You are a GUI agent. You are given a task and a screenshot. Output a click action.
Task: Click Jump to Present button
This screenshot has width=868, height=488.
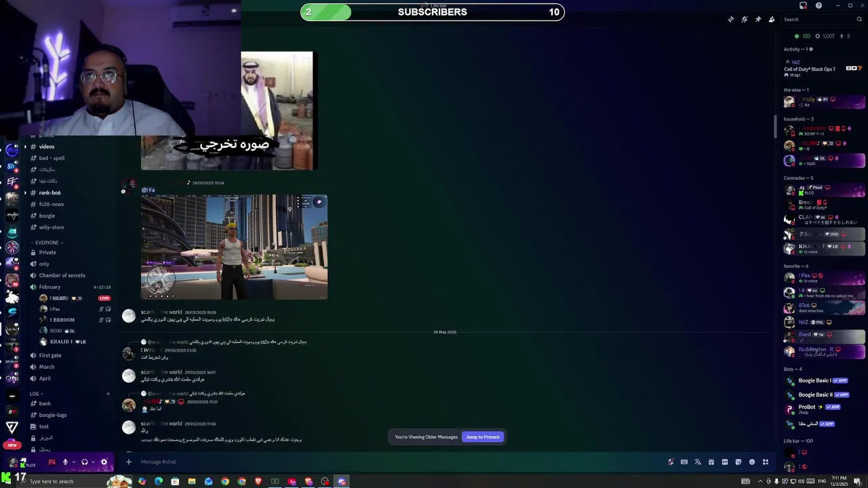click(x=483, y=437)
